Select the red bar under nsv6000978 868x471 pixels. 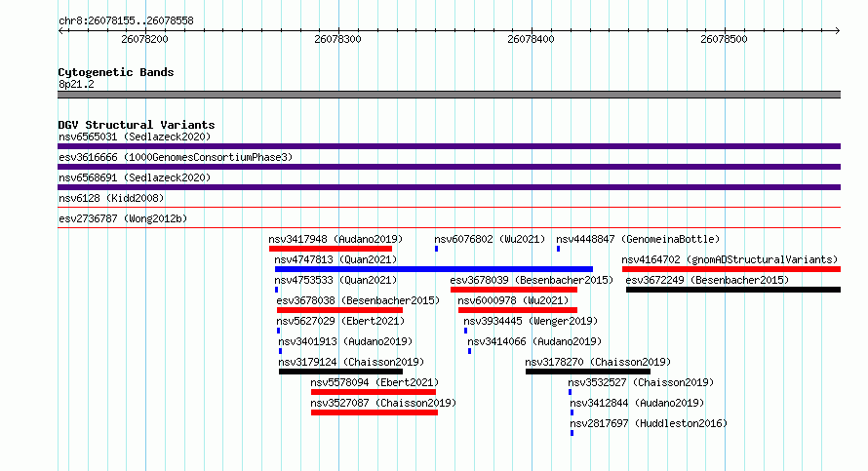(518, 310)
